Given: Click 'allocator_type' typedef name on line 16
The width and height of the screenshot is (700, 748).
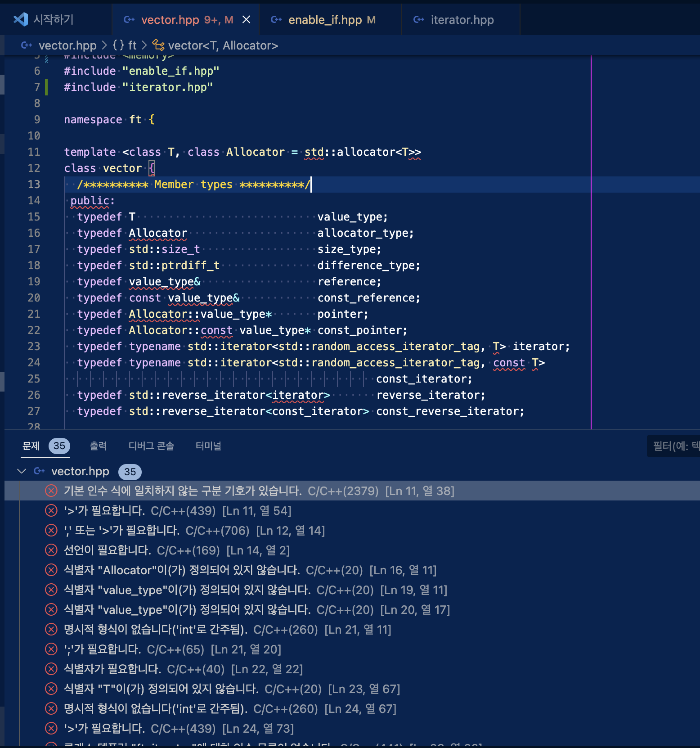Looking at the screenshot, I should (363, 233).
